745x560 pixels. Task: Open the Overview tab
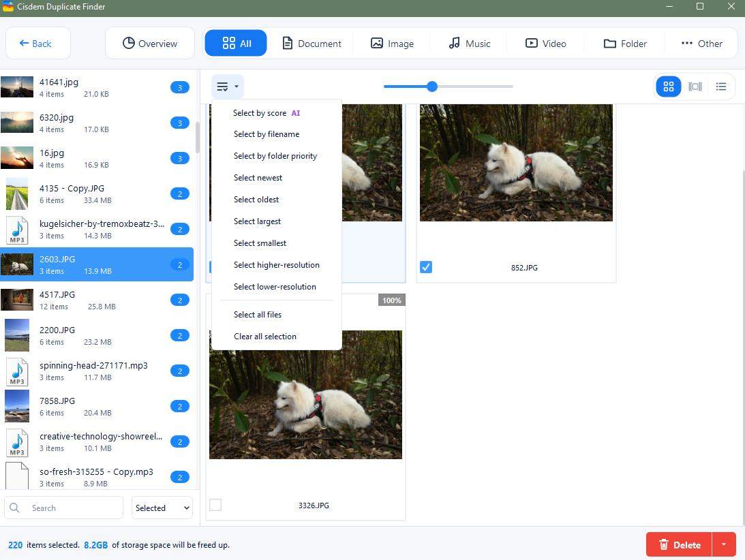point(150,43)
